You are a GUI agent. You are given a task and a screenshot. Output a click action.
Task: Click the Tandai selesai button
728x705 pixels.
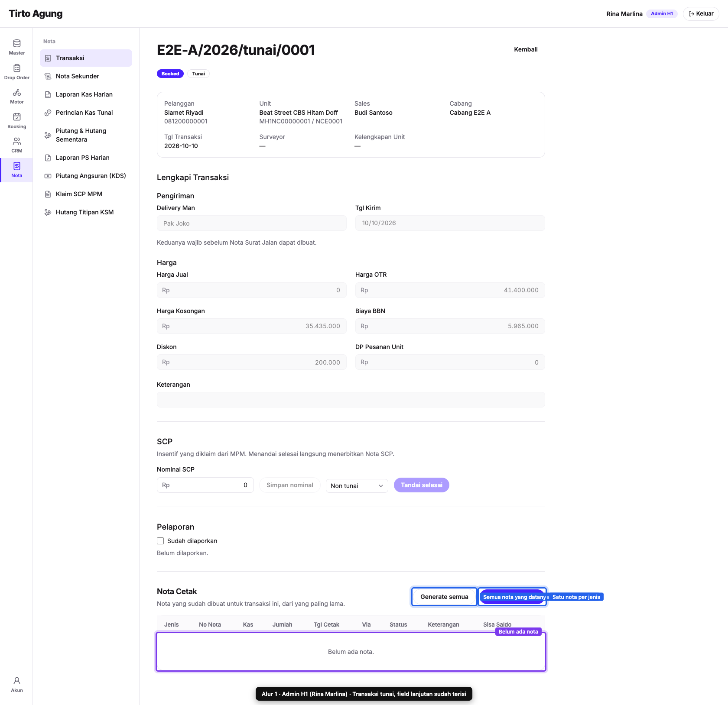[421, 485]
